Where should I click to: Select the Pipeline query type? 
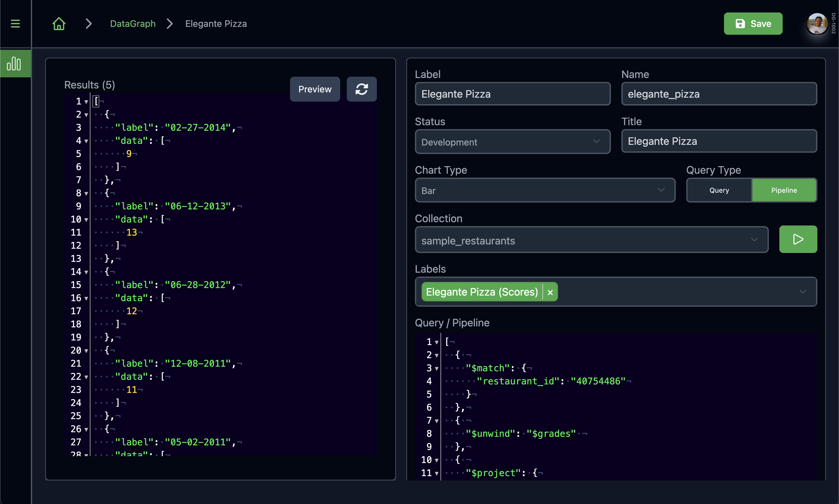[784, 190]
